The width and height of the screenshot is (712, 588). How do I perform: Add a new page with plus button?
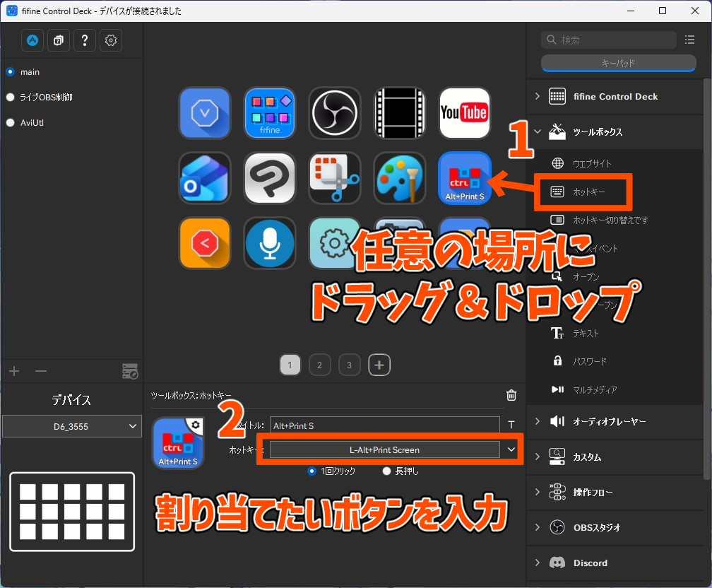[379, 365]
